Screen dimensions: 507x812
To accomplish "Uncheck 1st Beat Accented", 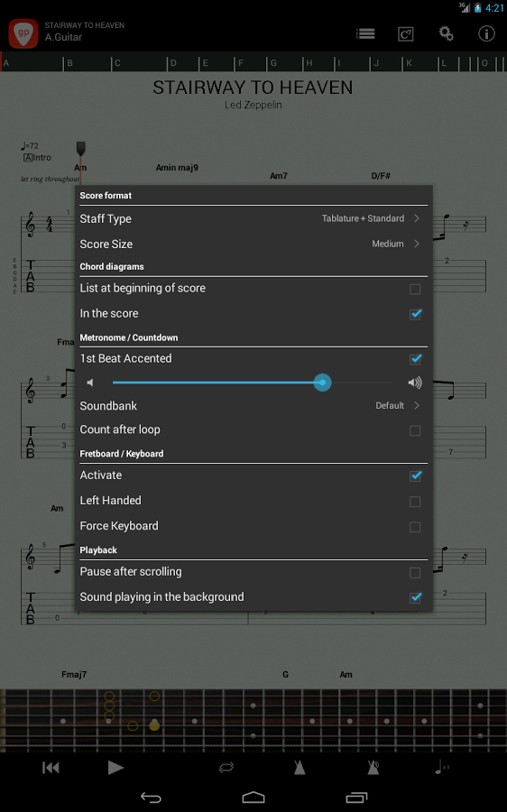I will tap(415, 359).
